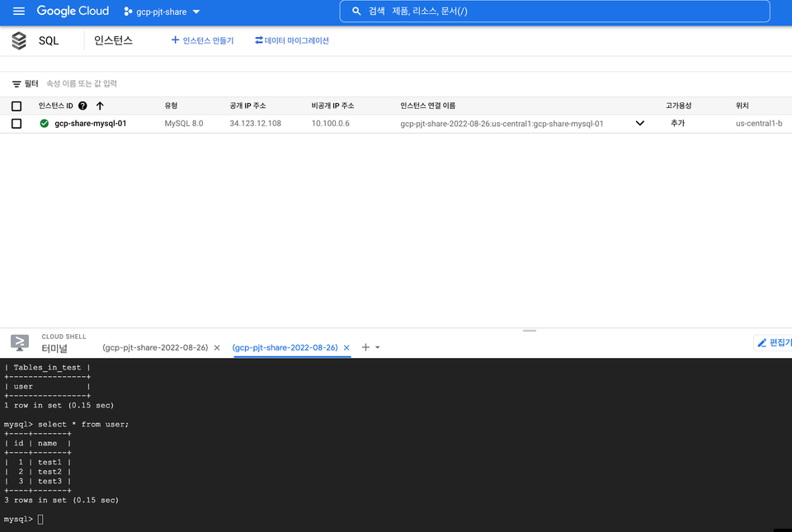The width and height of the screenshot is (792, 532).
Task: Close the first Cloud Shell tab
Action: point(217,348)
